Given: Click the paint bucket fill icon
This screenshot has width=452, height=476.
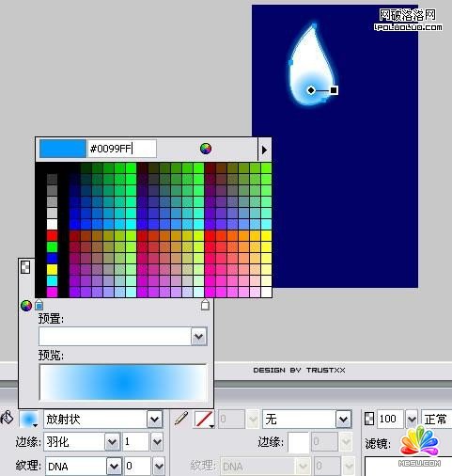Looking at the screenshot, I should (8, 419).
